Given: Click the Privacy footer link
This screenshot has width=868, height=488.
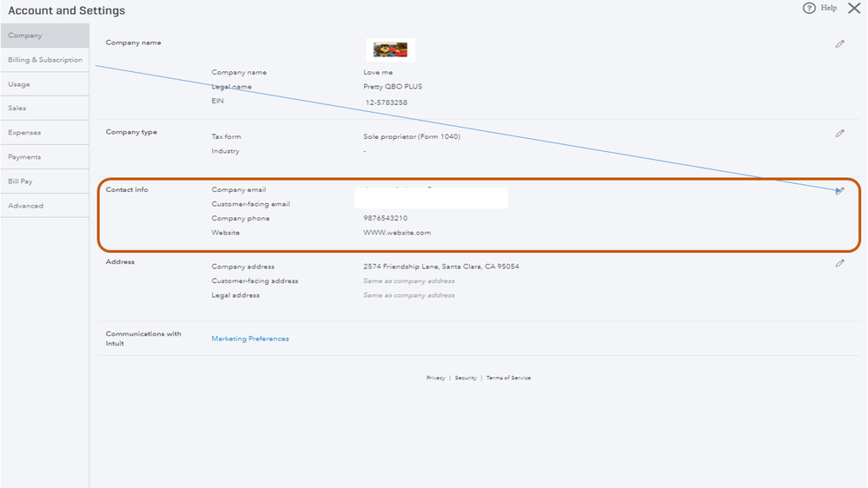Looking at the screenshot, I should point(435,378).
